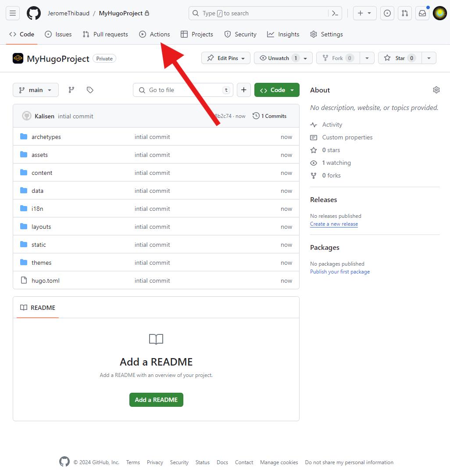Open the repository Settings tab
This screenshot has height=476, width=450.
click(327, 34)
